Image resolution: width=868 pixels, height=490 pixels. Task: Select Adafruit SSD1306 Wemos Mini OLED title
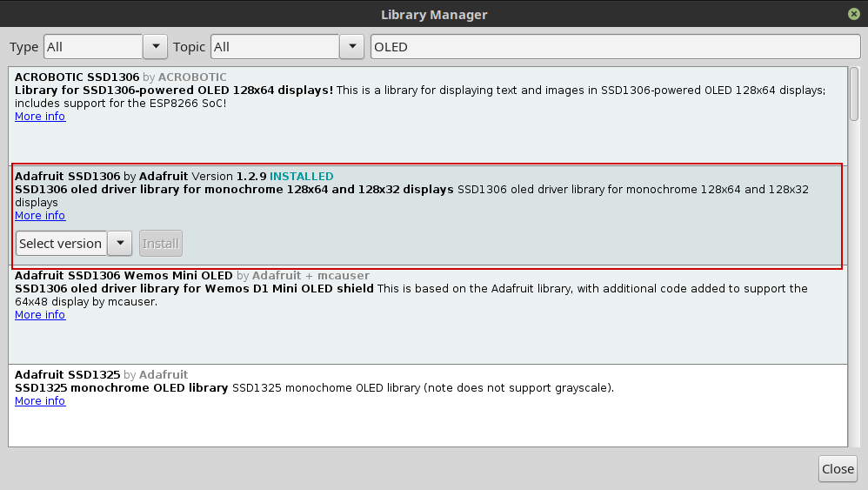coord(124,275)
